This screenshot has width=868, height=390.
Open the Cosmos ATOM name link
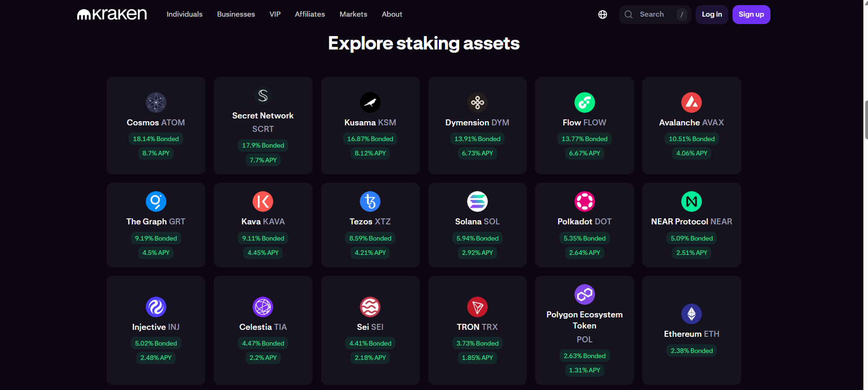pos(156,123)
